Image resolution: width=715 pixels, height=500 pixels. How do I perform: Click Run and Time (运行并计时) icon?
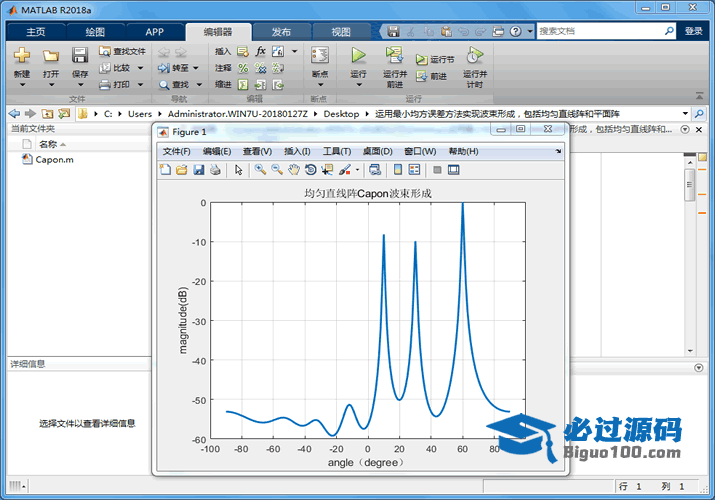point(474,55)
